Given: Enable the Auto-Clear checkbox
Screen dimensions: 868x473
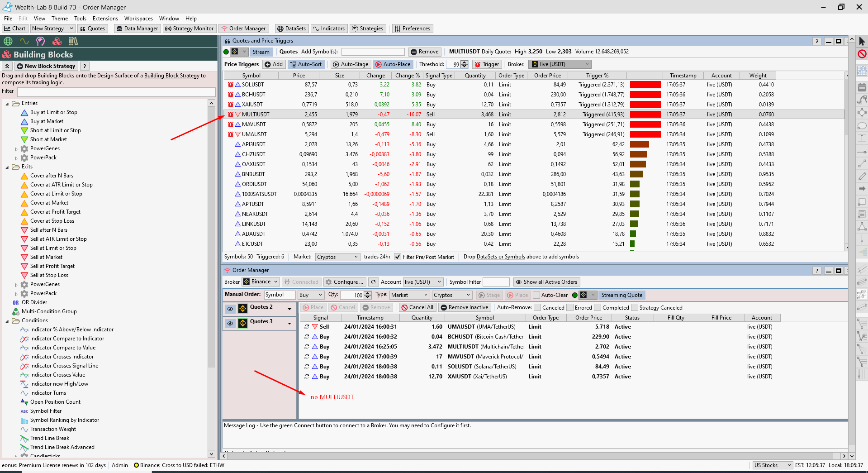Looking at the screenshot, I should coord(536,295).
